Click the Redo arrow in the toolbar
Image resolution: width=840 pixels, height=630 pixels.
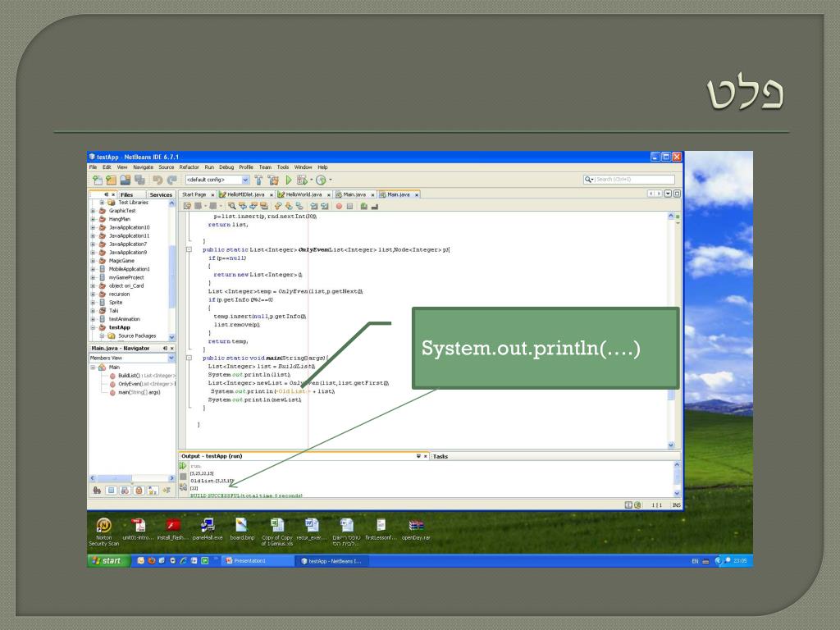pos(171,180)
